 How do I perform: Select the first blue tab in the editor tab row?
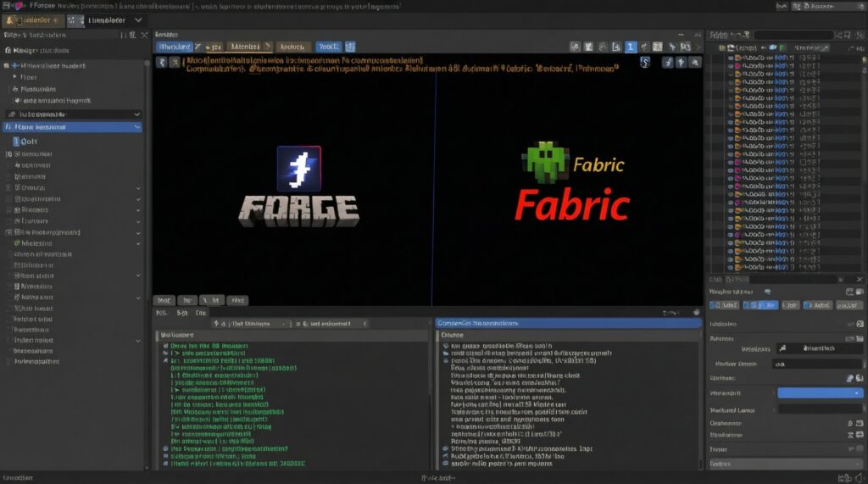(175, 47)
